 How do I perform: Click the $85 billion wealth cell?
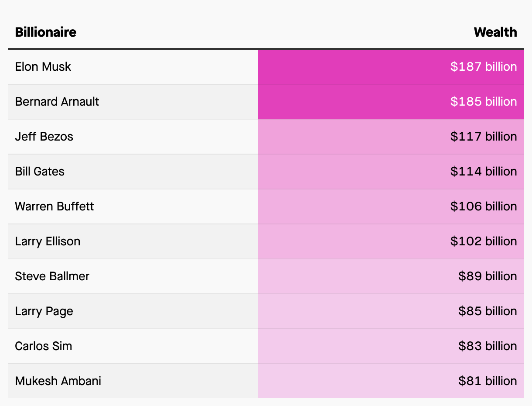pos(487,311)
